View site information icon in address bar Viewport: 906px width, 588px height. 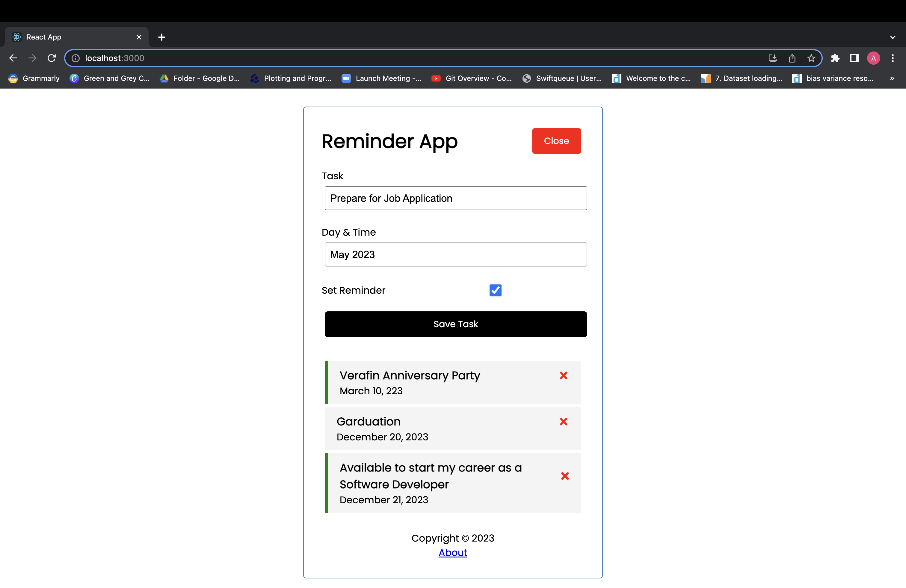[x=76, y=58]
